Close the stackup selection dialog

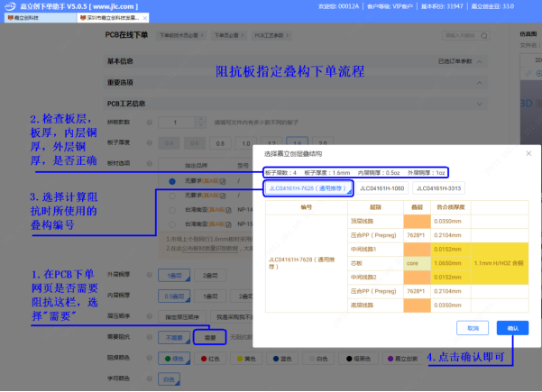point(528,153)
